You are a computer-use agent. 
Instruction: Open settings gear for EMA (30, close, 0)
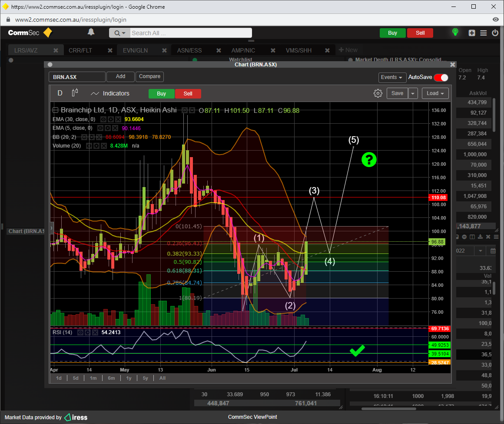point(111,119)
